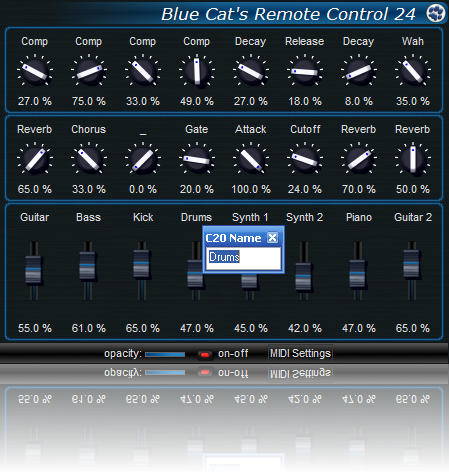Click the Decay knob set at 27.0 %

tap(251, 71)
